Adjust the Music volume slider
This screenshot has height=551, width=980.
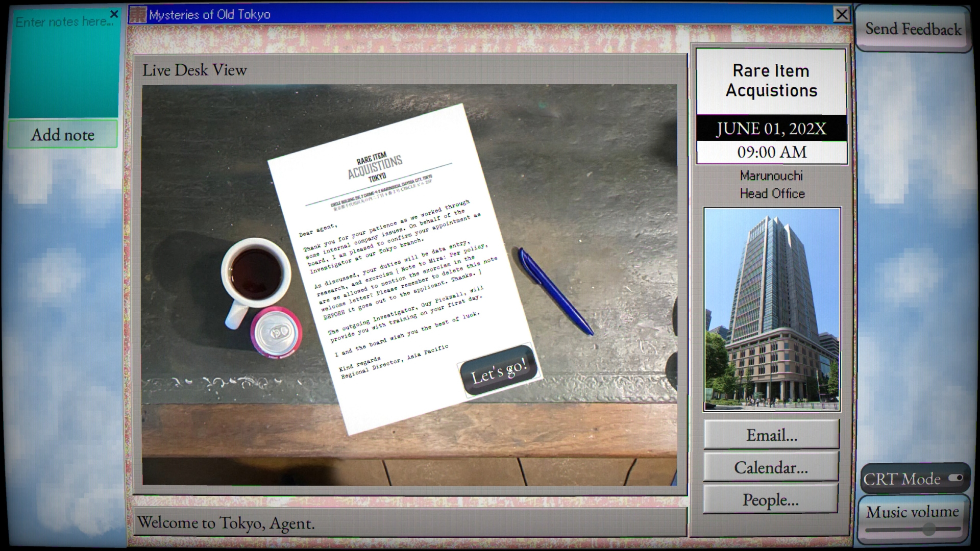click(x=928, y=530)
